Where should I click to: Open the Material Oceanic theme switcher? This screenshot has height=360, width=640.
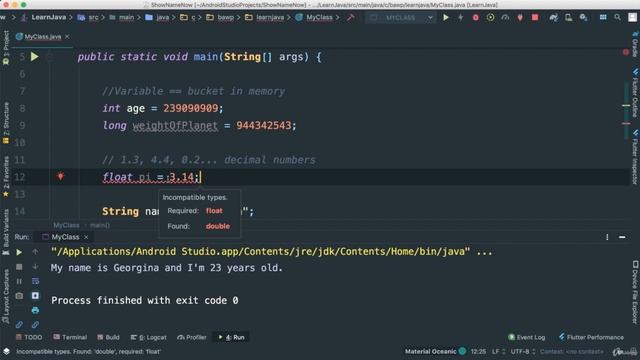coord(435,351)
